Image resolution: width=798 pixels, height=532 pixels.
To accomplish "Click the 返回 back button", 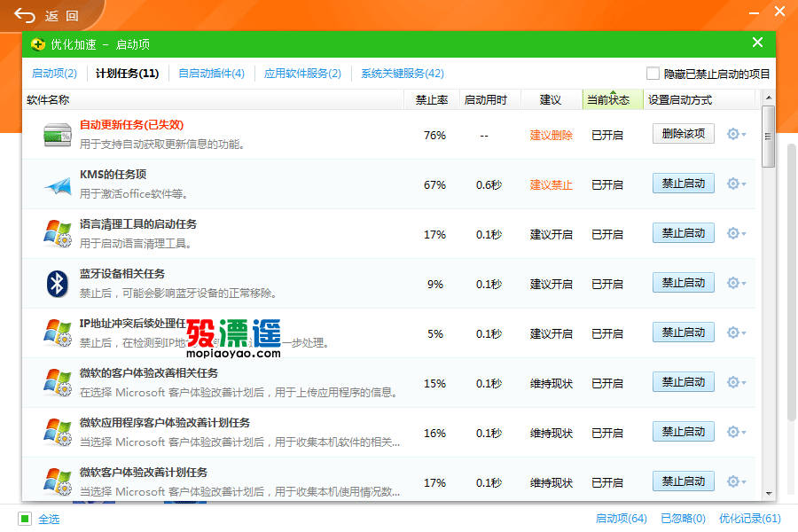I will point(47,16).
